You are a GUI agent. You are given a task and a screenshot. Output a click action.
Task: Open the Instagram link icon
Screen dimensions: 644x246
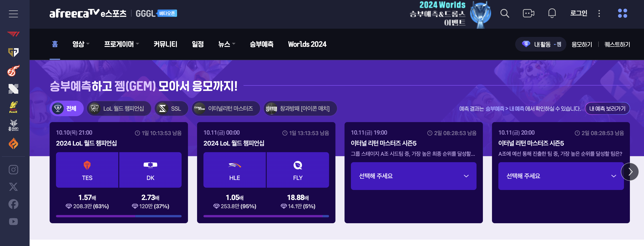pyautogui.click(x=13, y=169)
